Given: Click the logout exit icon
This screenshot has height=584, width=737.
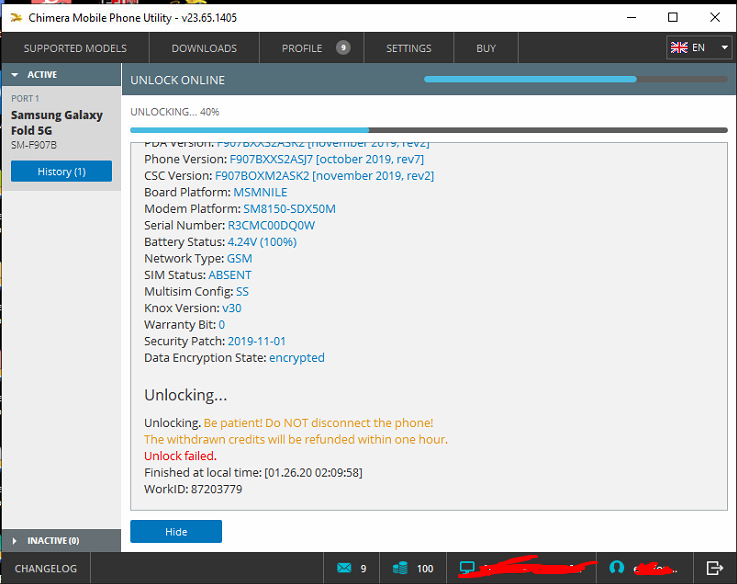Looking at the screenshot, I should pyautogui.click(x=714, y=568).
